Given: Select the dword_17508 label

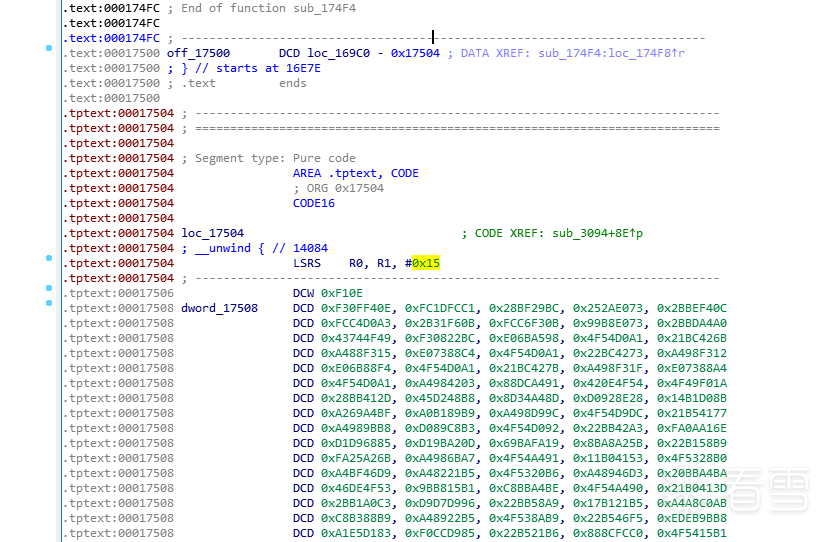Looking at the screenshot, I should tap(219, 308).
